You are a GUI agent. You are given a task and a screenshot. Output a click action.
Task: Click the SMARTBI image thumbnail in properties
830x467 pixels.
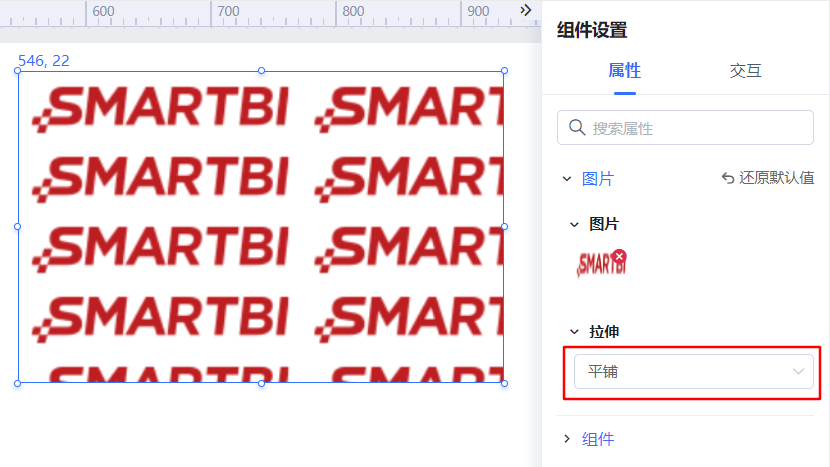(x=601, y=264)
